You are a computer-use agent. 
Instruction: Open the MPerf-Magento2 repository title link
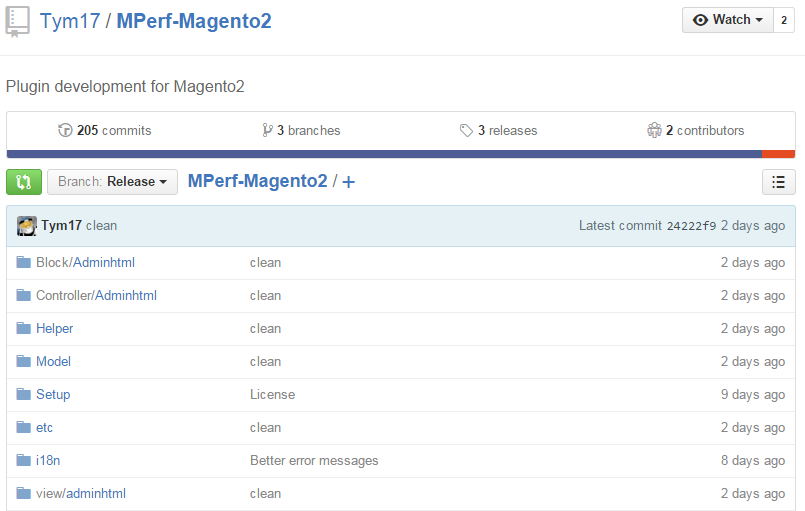point(194,21)
